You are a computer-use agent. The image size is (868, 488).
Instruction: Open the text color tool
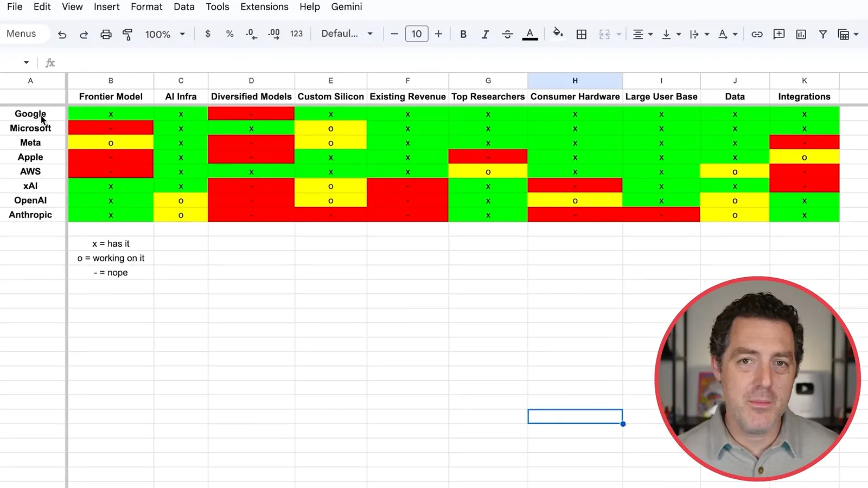tap(530, 34)
